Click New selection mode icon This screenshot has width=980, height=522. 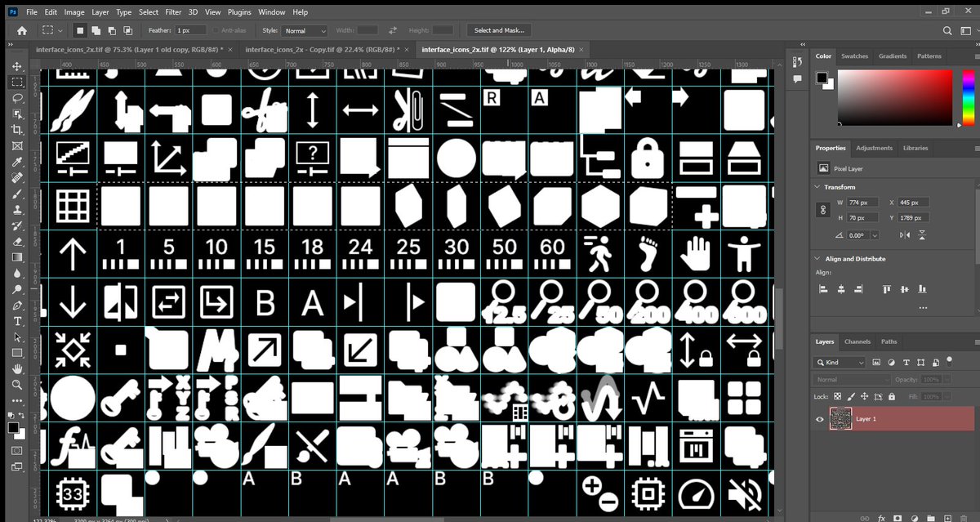(x=80, y=30)
